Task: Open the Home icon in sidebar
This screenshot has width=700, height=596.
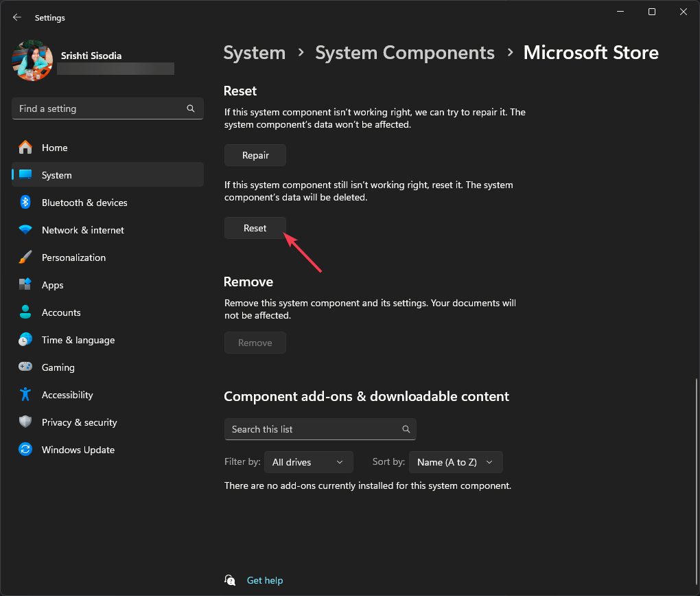Action: [x=25, y=148]
